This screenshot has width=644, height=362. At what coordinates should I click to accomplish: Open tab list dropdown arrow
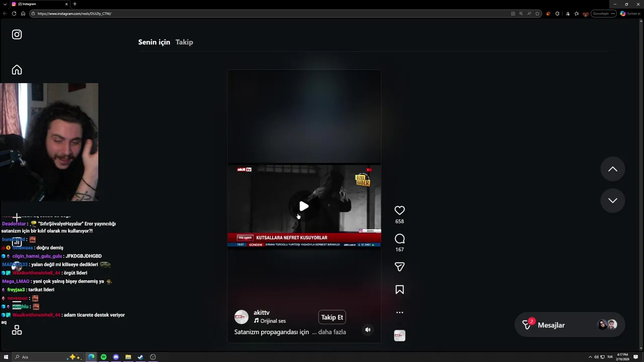point(5,4)
